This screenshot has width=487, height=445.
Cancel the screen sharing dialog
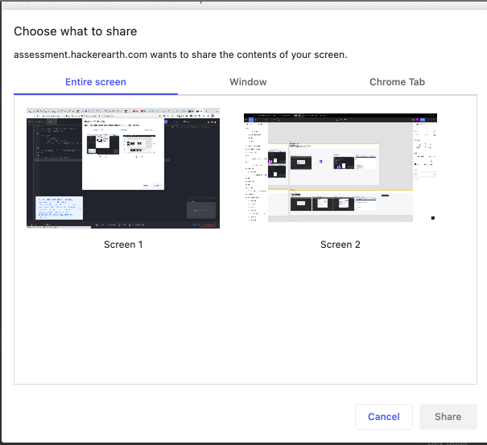click(x=384, y=417)
